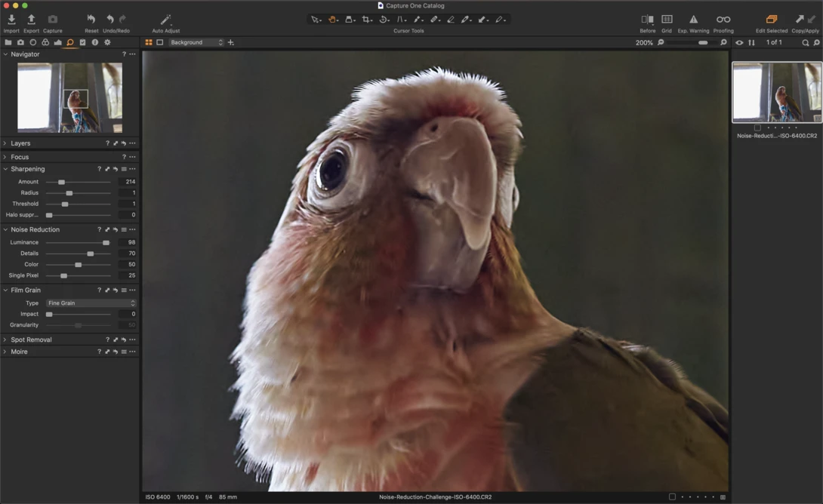Switch to single-image viewer mode
This screenshot has width=823, height=504.
(x=159, y=42)
